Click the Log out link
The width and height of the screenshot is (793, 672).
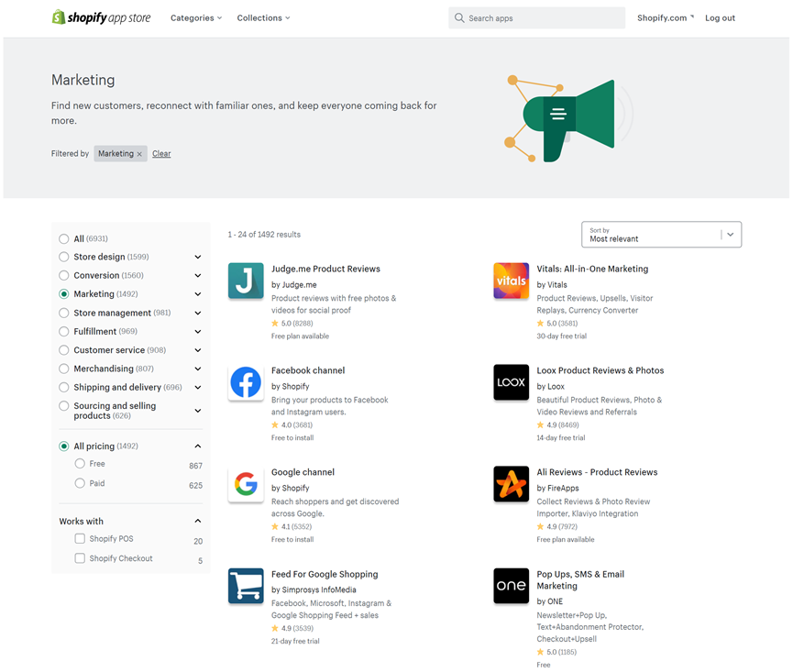point(720,18)
